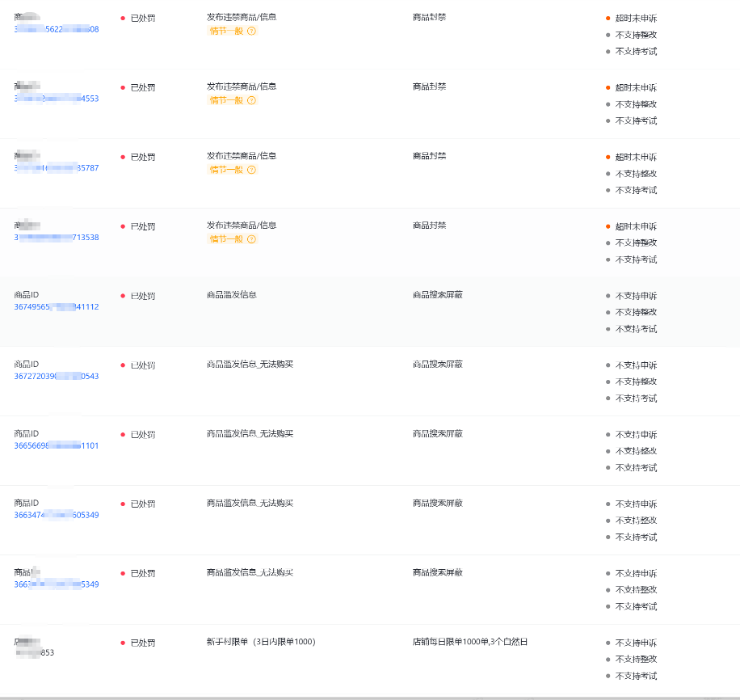The image size is (740, 700).
Task: Click the question-mark icon in row ending 35787
Action: point(251,170)
